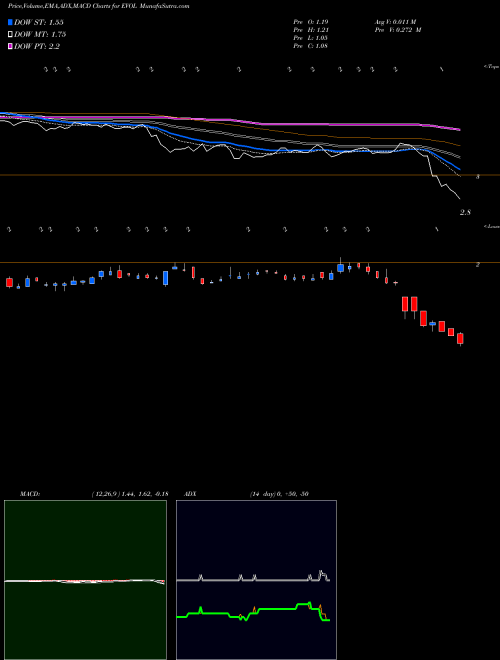Click the MACD '(12,26,9) 1.44, 1.62, -0.18' values

tap(130, 494)
